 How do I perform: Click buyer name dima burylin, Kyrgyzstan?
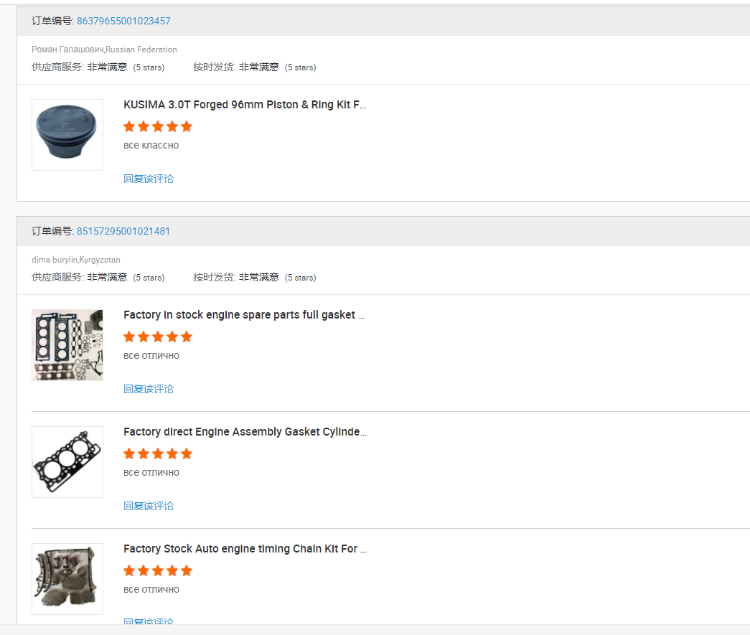(x=76, y=260)
